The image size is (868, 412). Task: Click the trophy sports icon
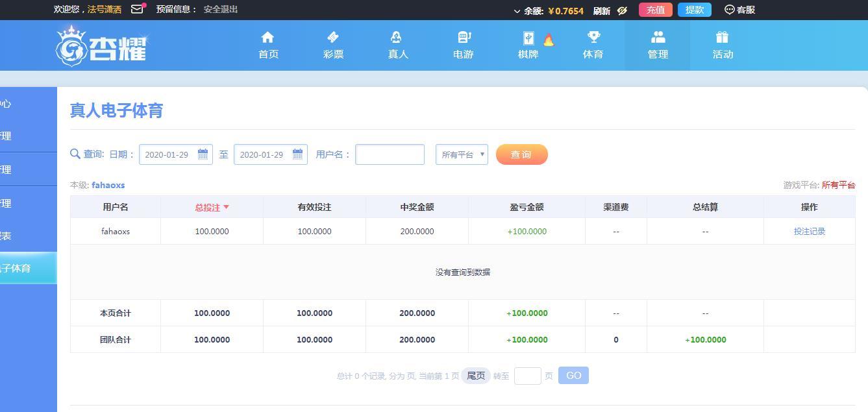coord(593,37)
